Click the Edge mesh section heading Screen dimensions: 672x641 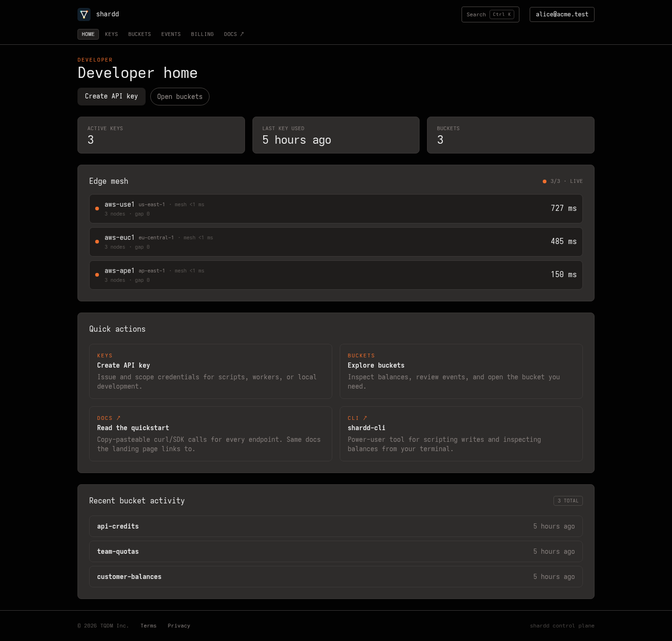tap(109, 181)
